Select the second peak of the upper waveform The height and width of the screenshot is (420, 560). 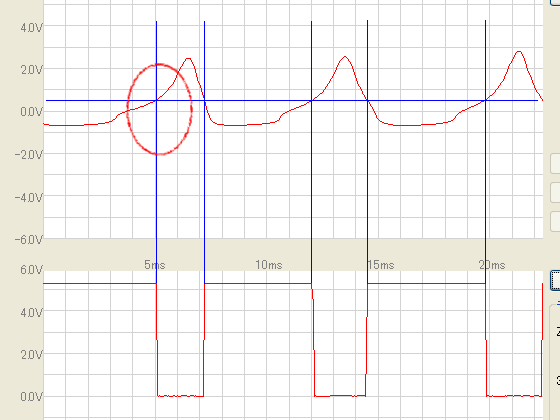click(345, 57)
